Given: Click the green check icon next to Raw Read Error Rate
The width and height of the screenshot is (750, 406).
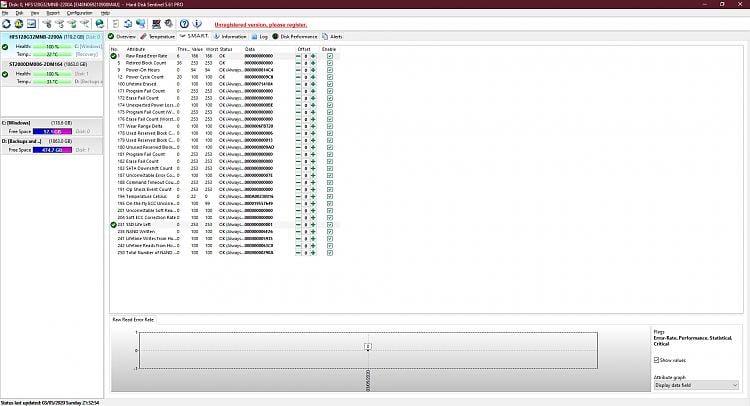Looking at the screenshot, I should pos(113,56).
